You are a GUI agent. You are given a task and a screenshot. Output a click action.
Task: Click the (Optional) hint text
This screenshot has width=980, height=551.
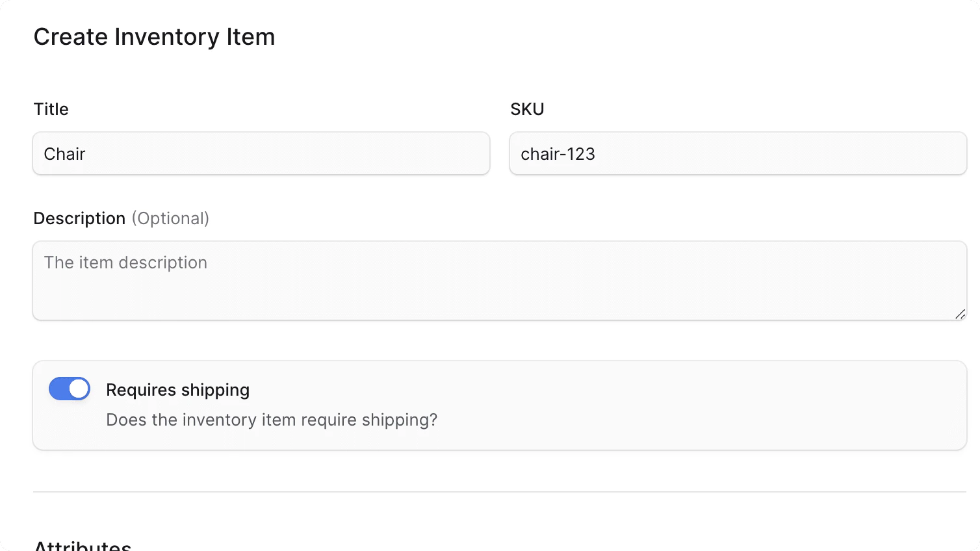point(170,218)
